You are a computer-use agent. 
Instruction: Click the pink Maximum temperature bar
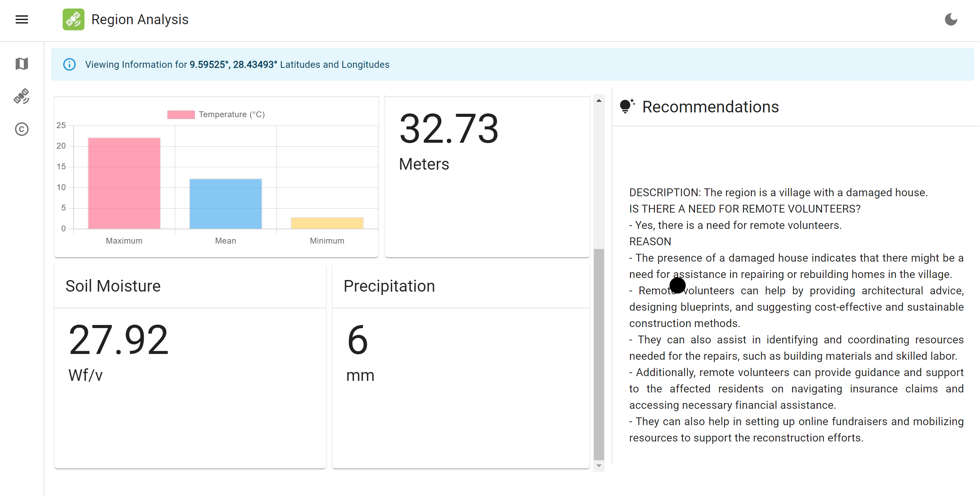point(124,183)
